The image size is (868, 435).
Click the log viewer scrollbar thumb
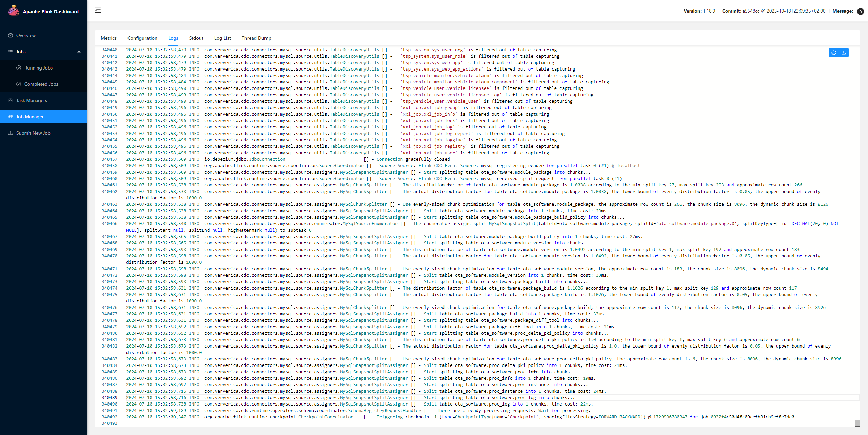(x=857, y=423)
